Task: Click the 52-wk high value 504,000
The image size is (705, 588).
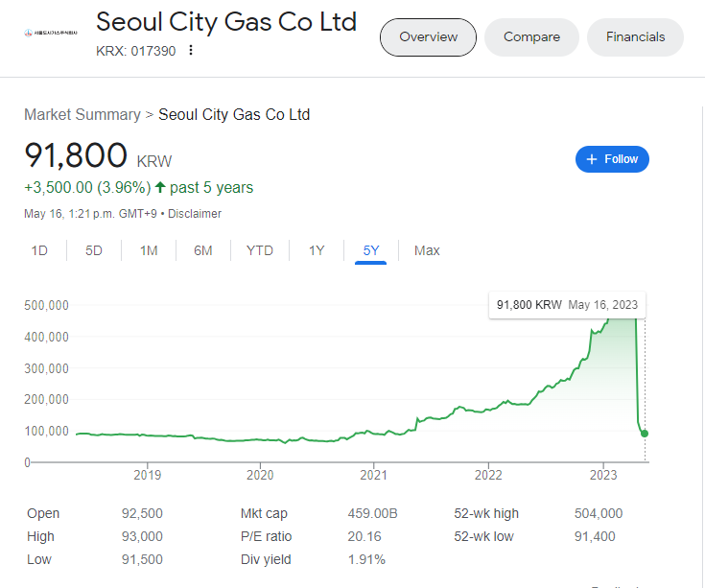Action: pyautogui.click(x=599, y=513)
